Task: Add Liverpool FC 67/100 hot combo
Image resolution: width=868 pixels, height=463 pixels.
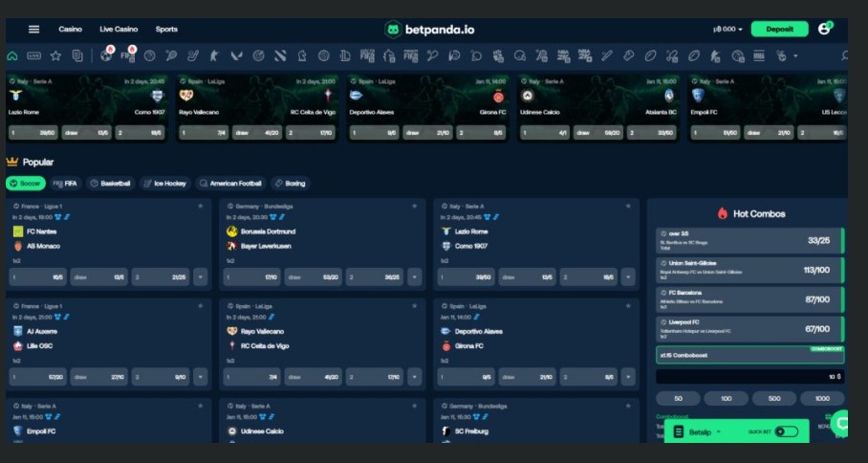Action: tap(750, 329)
